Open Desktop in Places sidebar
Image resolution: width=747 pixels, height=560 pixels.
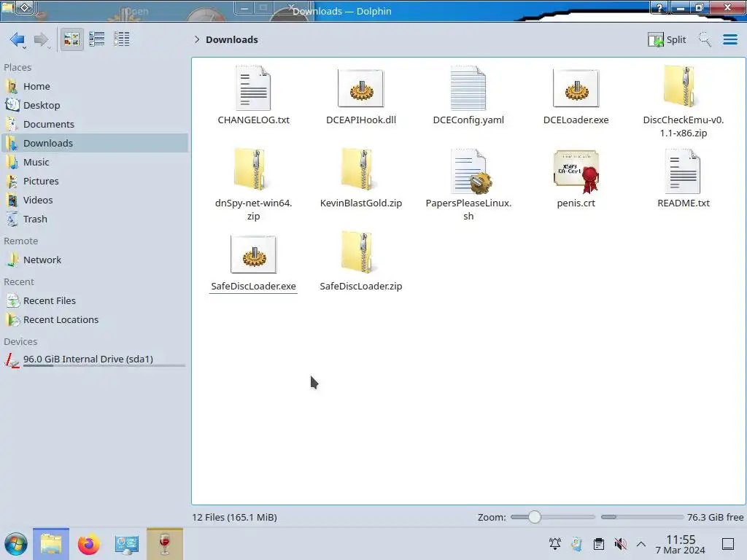(94, 105)
